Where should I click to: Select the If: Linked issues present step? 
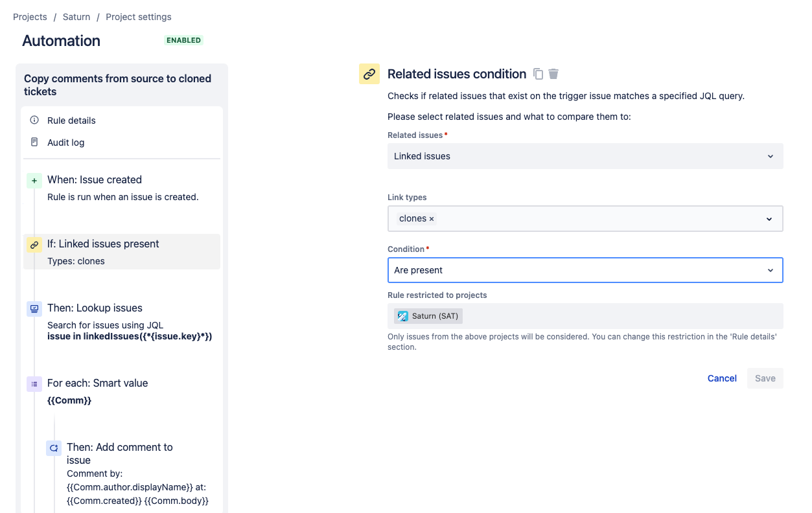122,252
